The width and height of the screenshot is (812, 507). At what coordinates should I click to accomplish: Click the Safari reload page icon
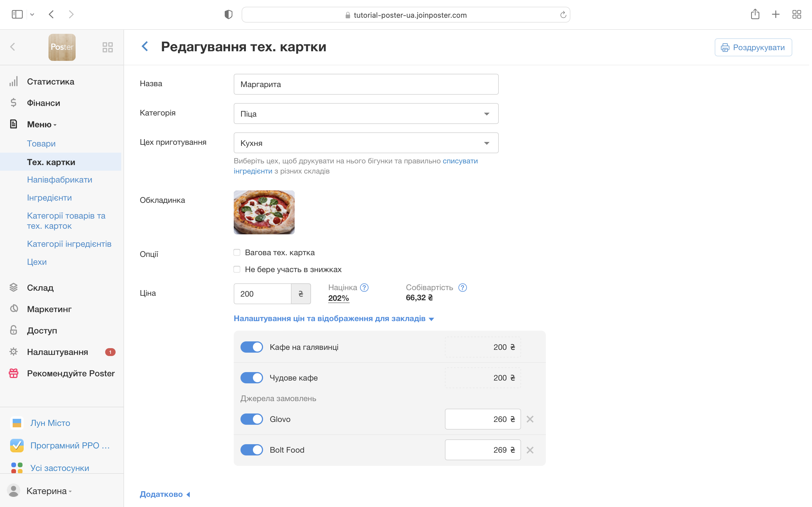563,15
